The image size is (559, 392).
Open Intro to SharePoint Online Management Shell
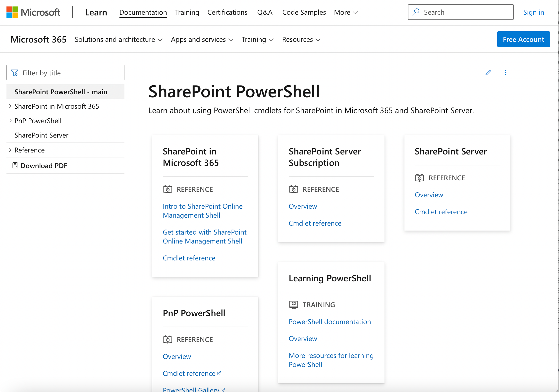203,211
